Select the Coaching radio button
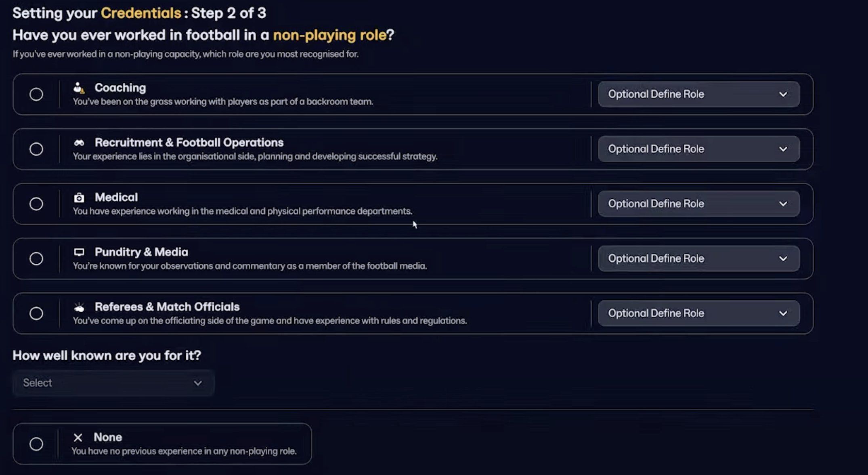The width and height of the screenshot is (868, 475). pos(36,95)
